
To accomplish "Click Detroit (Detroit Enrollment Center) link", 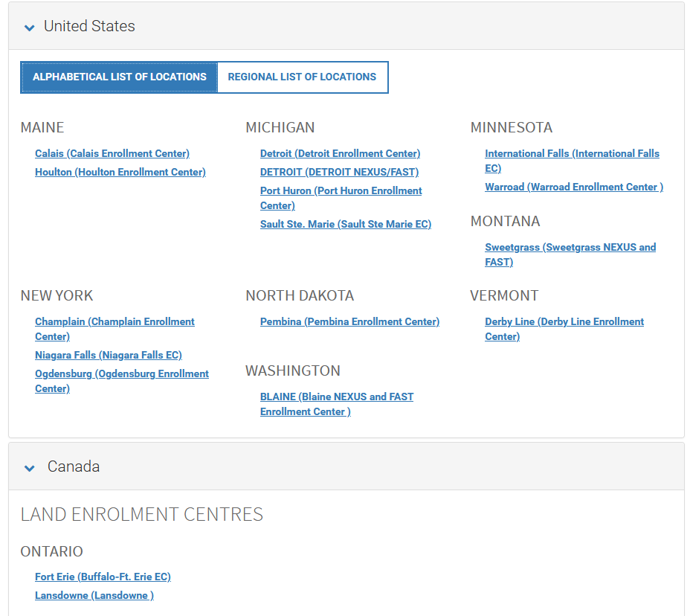I will [x=340, y=154].
